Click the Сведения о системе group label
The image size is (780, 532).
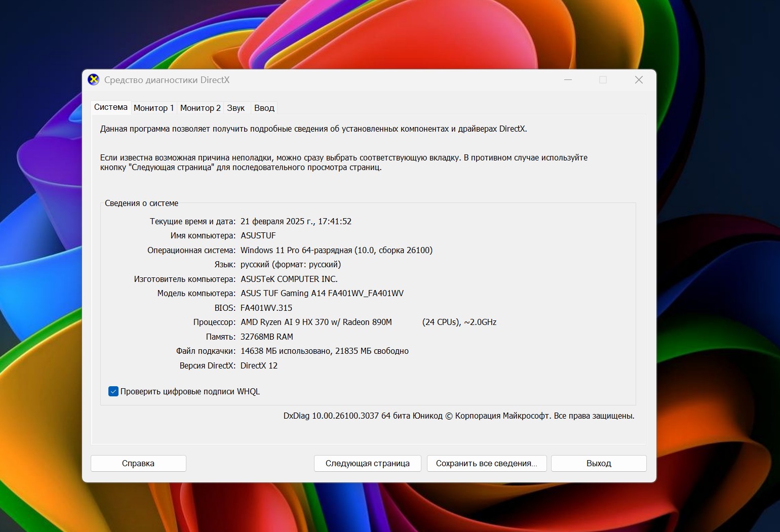coord(141,203)
